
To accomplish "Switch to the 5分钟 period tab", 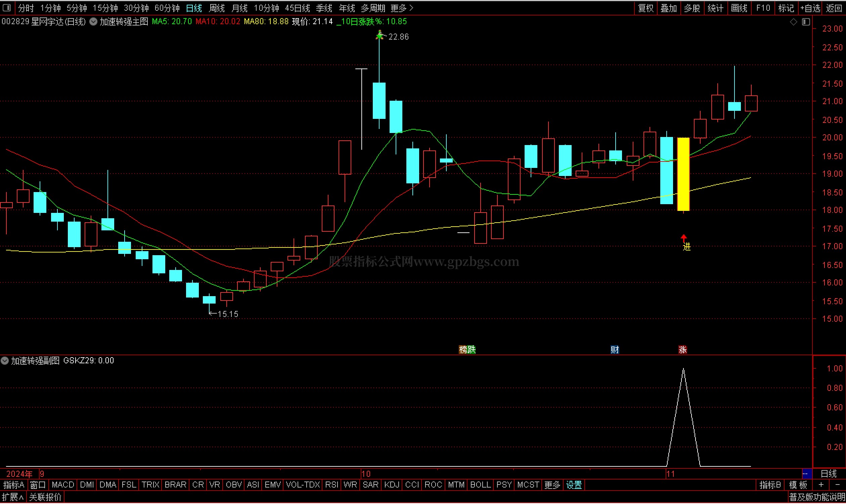I will [x=77, y=8].
